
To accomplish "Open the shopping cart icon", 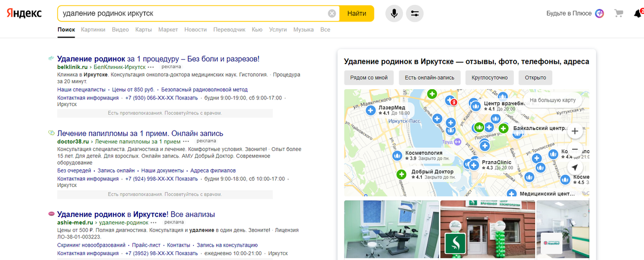I will click(x=619, y=13).
